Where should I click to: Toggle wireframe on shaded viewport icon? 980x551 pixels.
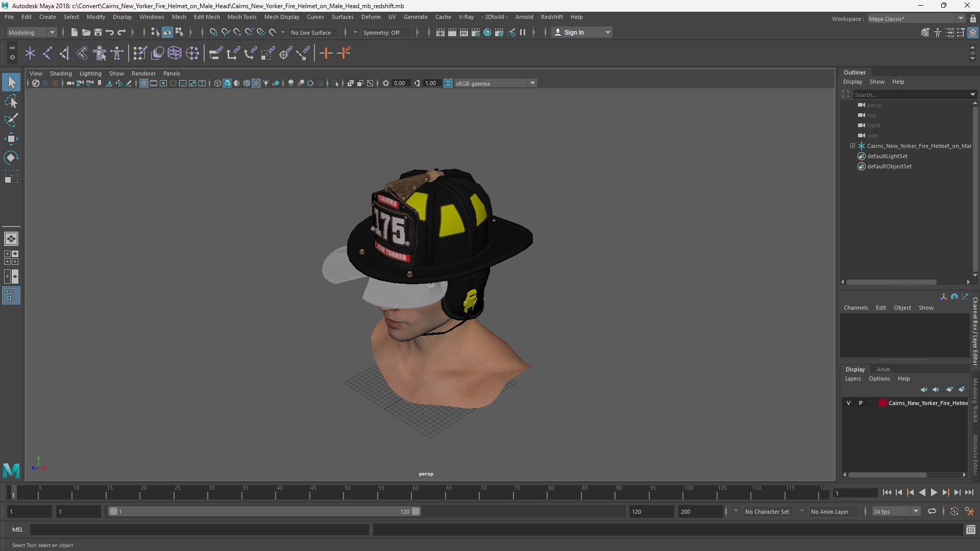click(247, 83)
